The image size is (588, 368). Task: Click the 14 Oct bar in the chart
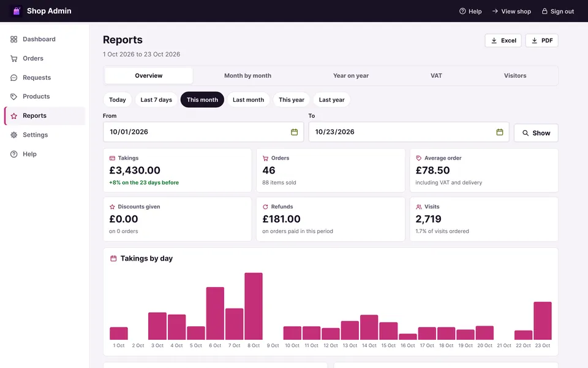pos(369,328)
